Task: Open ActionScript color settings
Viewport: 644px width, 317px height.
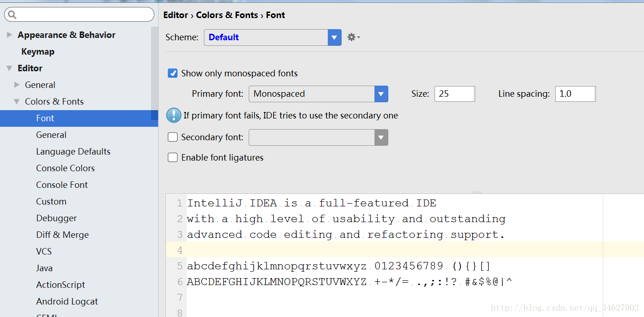Action: [x=61, y=285]
